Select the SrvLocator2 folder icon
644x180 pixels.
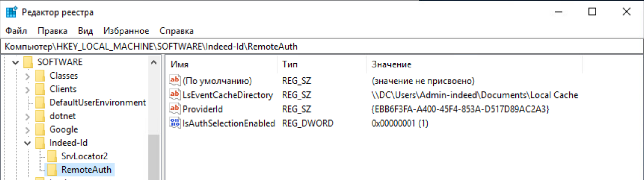pos(52,156)
